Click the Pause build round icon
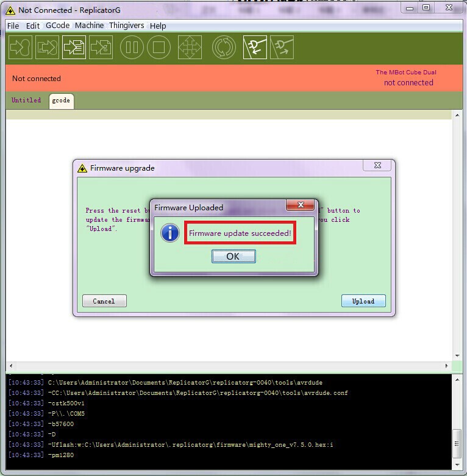Screen dimensions: 467x476 [132, 47]
